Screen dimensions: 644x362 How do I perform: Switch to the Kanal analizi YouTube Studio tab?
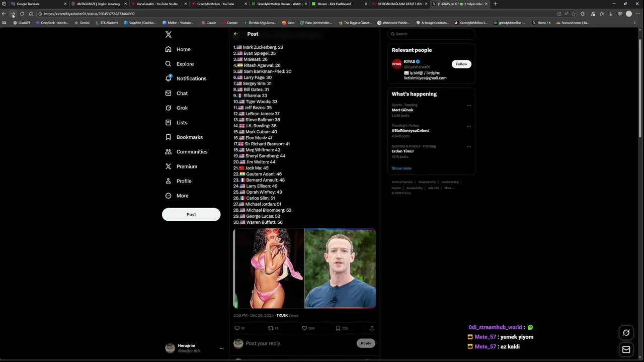(158, 4)
